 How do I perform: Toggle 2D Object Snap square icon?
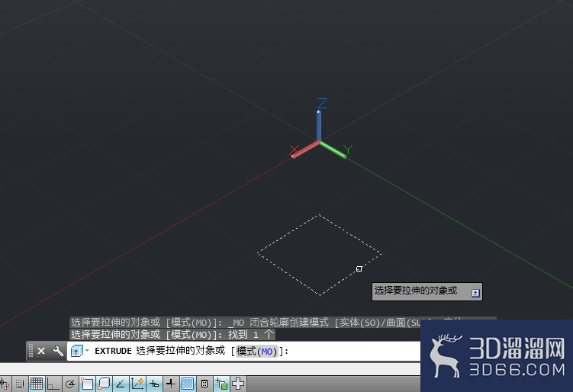point(87,384)
